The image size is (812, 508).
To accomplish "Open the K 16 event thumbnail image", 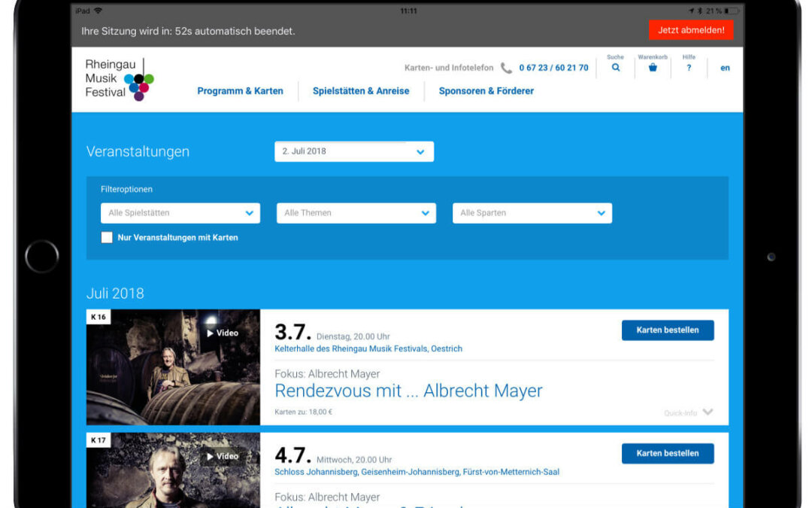I will click(x=173, y=367).
